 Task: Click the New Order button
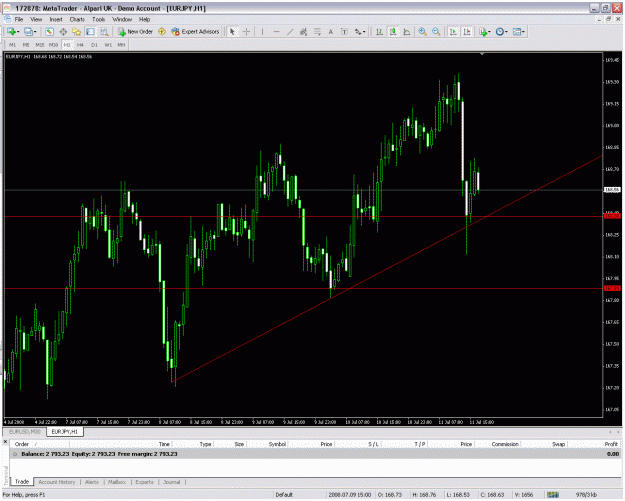coord(136,32)
